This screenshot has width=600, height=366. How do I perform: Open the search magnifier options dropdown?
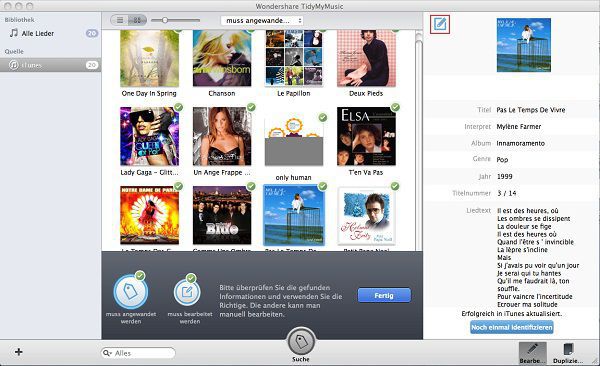point(107,353)
